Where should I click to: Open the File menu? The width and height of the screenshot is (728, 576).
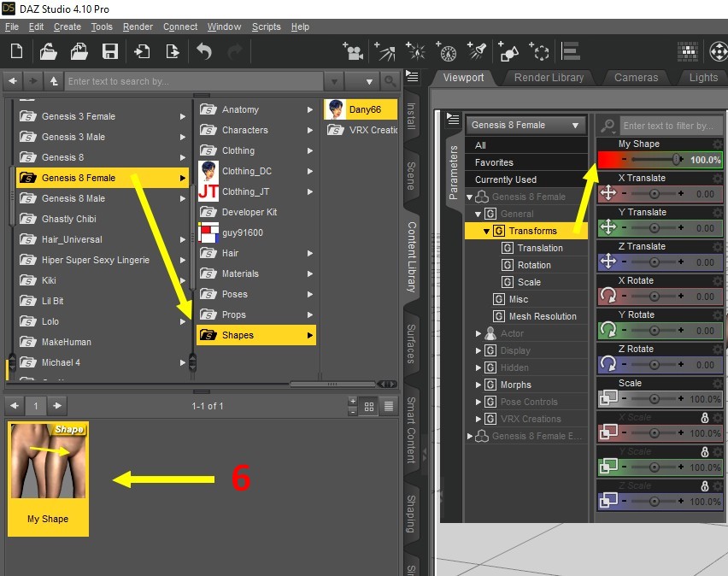(x=12, y=27)
